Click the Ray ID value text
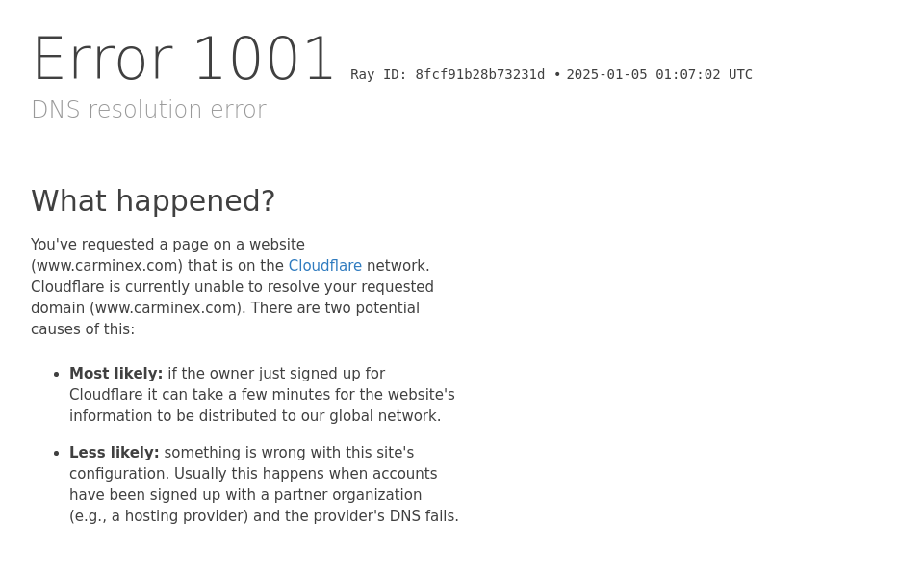The width and height of the screenshot is (924, 578). pos(479,75)
